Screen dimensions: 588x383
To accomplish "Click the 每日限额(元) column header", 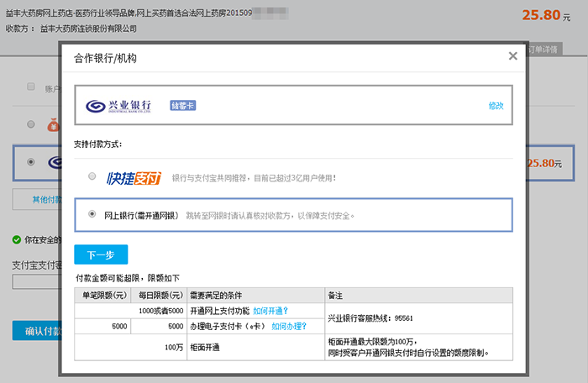I will point(159,296).
